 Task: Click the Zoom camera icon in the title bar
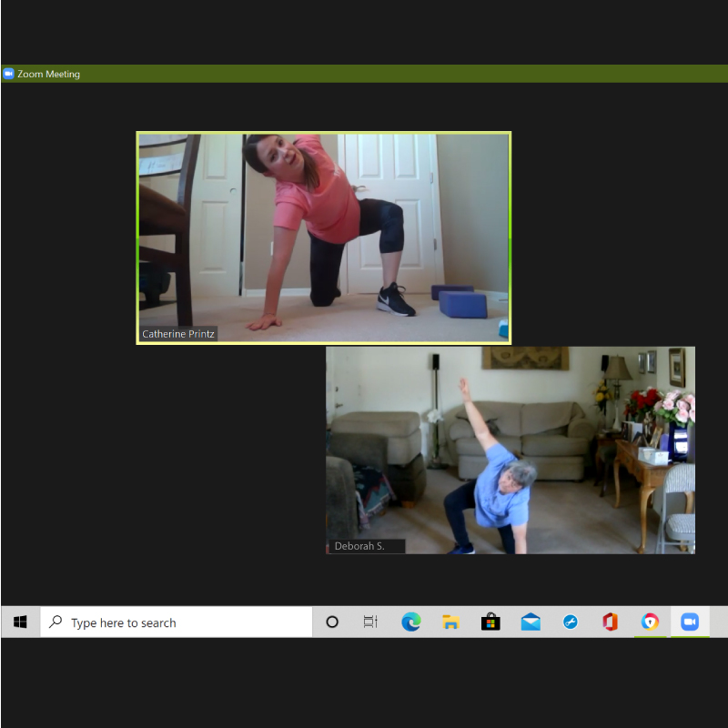(9, 74)
